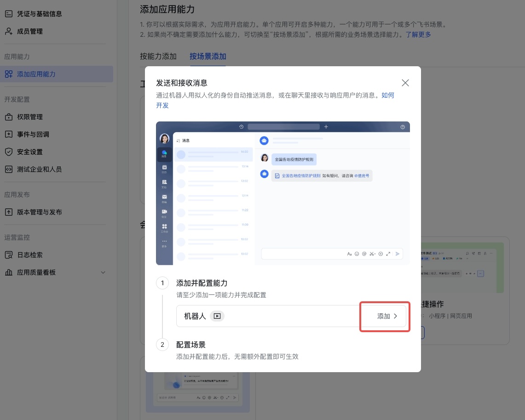Viewport: 525px width, 420px height.
Task: Open 应用质量看板 in the sidebar
Action: 36,272
